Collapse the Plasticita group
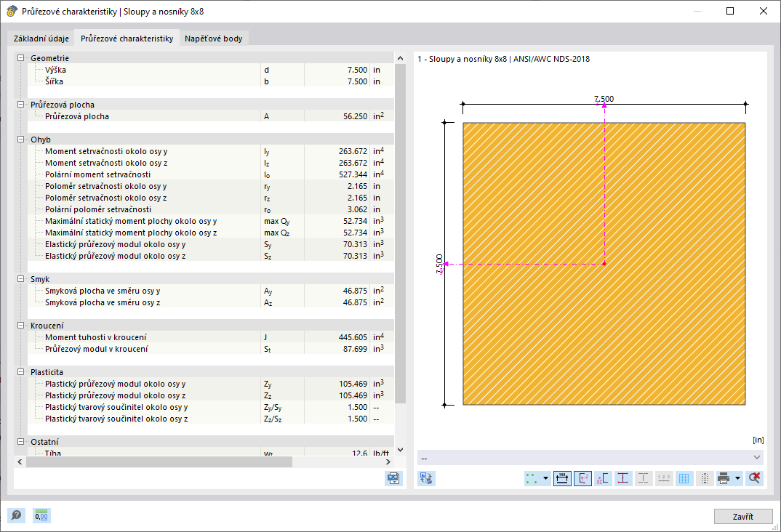Viewport: 781px width, 532px height. pyautogui.click(x=21, y=372)
